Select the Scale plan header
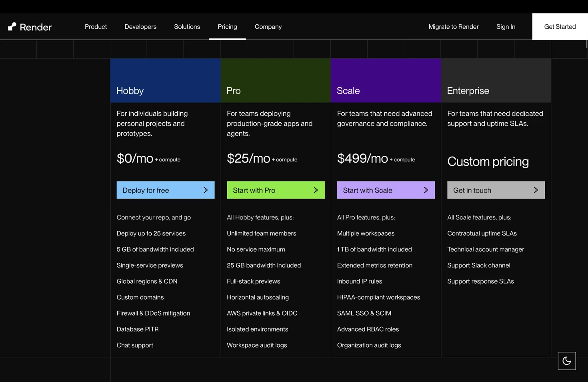The image size is (588, 382). point(386,81)
